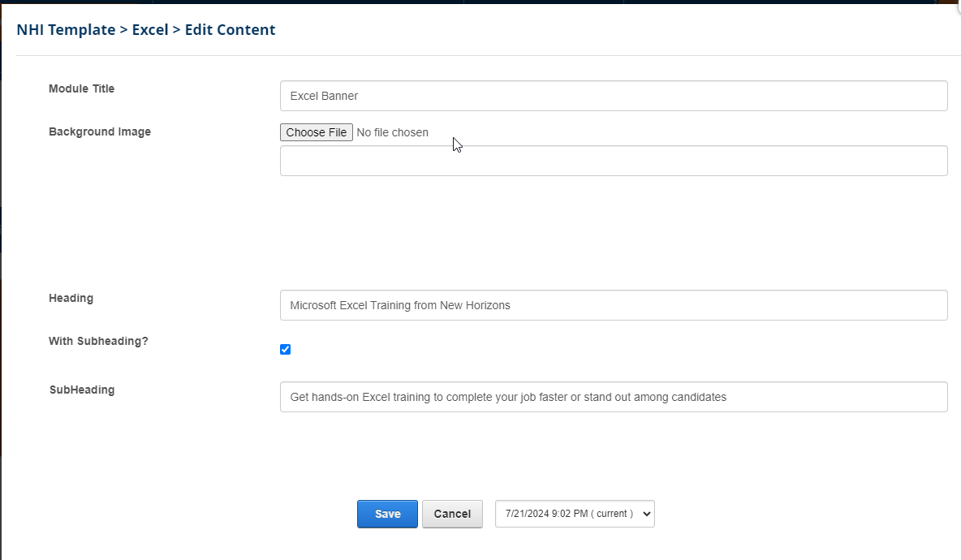Click the arrow on the version selector
Screen dimensions: 961x560
(646, 514)
